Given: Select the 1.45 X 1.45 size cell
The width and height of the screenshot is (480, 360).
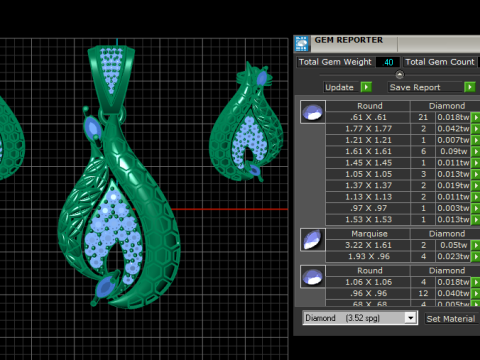Looking at the screenshot, I should click(368, 163).
